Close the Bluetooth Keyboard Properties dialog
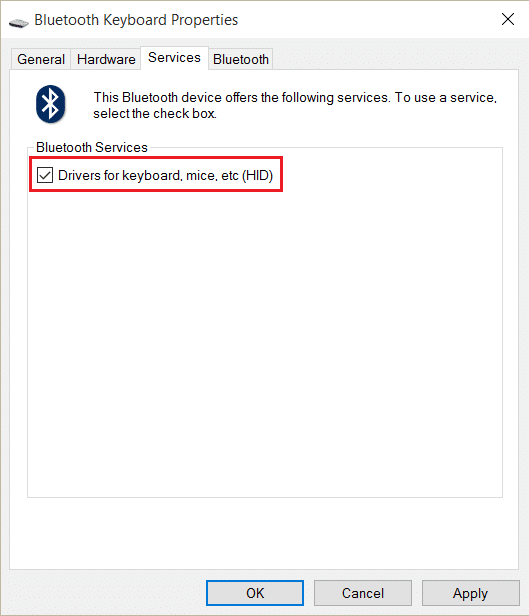 507,19
